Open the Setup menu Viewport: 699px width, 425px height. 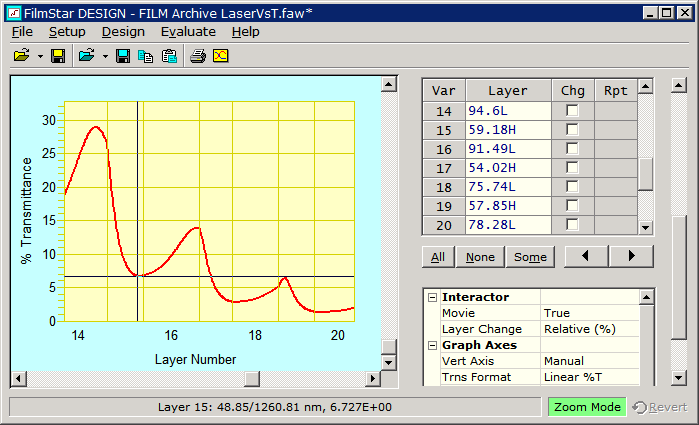point(67,32)
